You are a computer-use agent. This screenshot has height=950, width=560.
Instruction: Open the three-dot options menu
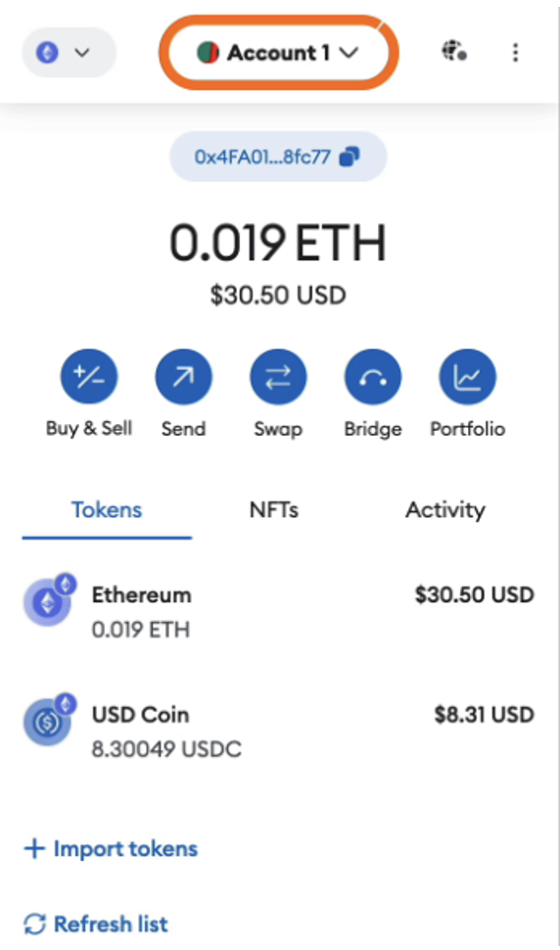[515, 53]
